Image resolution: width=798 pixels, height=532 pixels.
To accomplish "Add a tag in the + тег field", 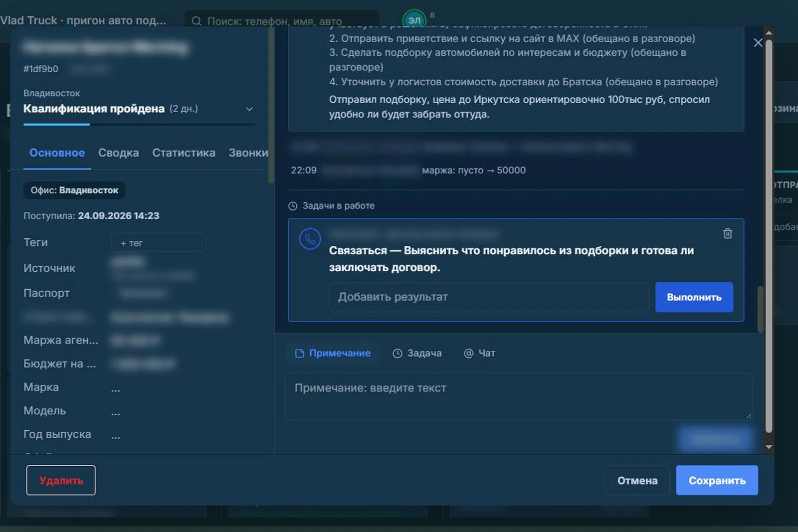I will [159, 243].
